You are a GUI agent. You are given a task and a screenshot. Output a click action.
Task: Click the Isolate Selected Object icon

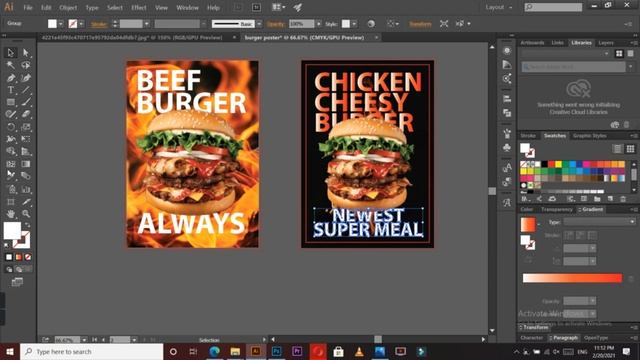[x=444, y=24]
